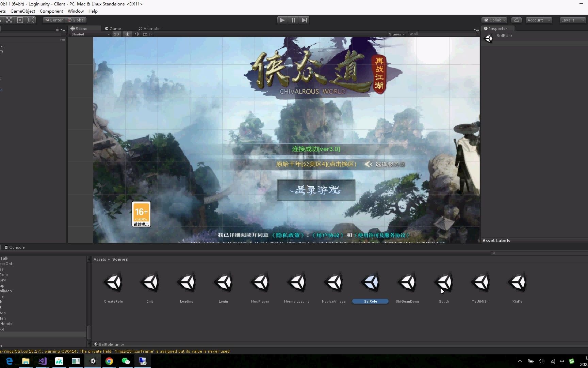
Task: Step one frame forward
Action: pos(304,20)
